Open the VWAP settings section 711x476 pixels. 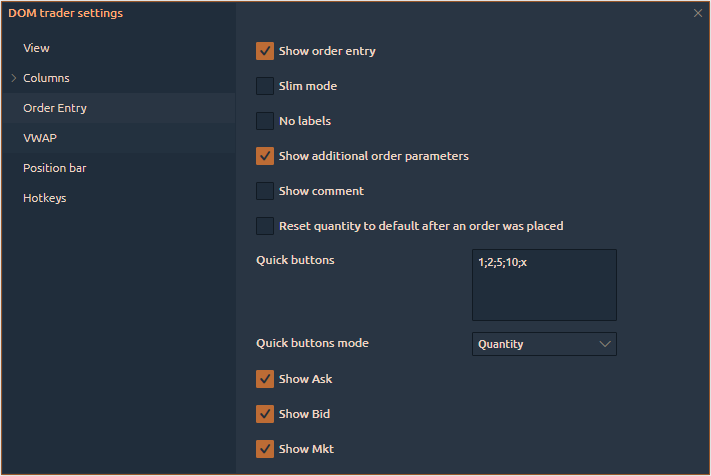pos(39,138)
